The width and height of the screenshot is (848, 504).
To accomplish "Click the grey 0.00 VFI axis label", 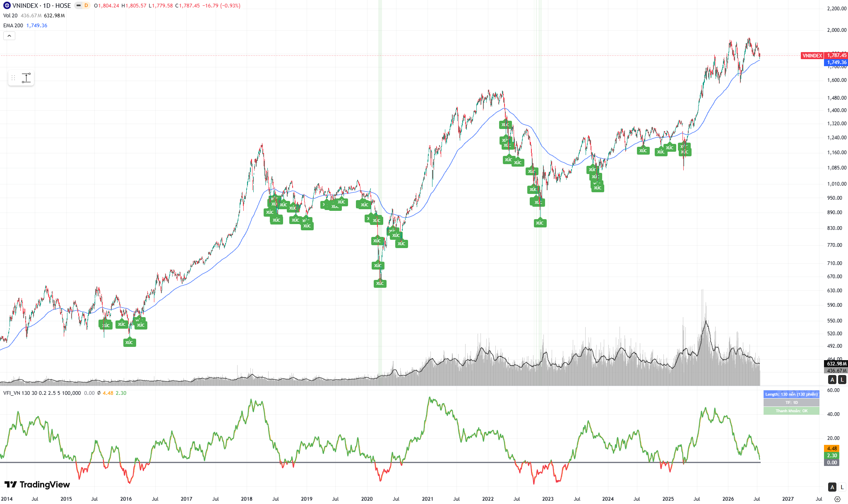I will [x=832, y=463].
